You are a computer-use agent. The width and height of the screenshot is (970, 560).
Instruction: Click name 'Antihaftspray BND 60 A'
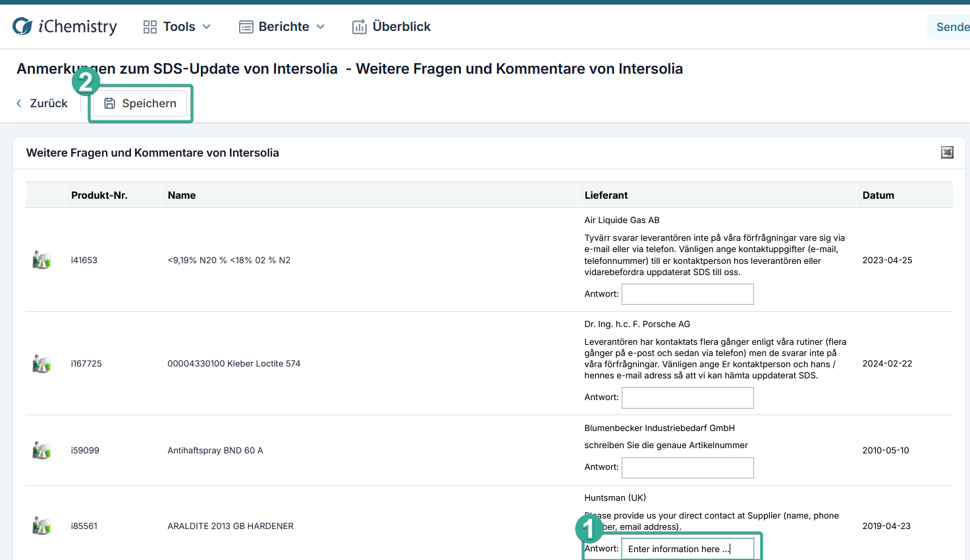pyautogui.click(x=215, y=450)
